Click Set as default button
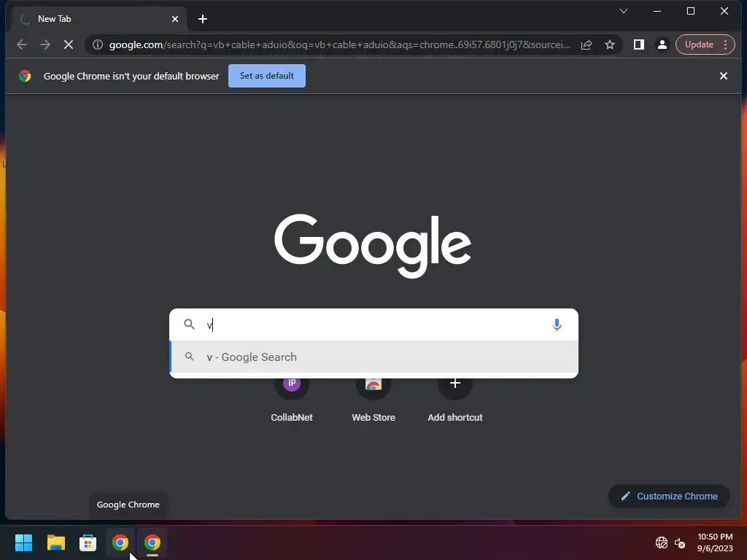The width and height of the screenshot is (747, 560). tap(267, 76)
